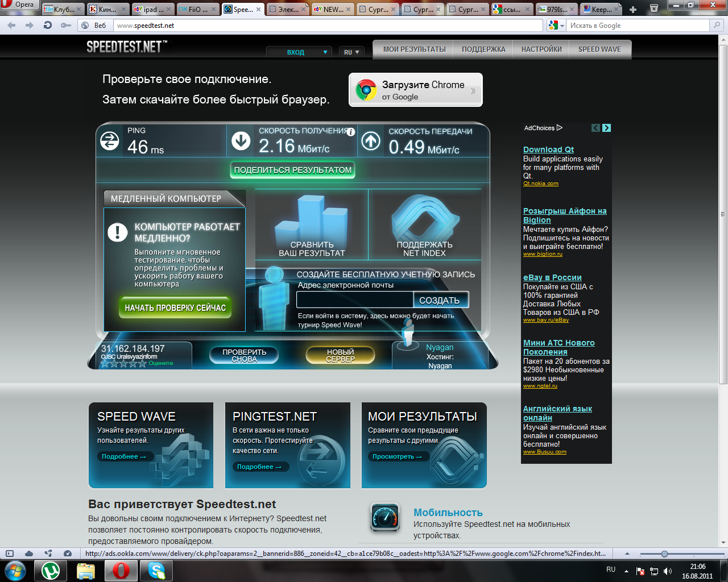Open SPEED WAVE navigation tab
This screenshot has width=728, height=582.
point(599,49)
